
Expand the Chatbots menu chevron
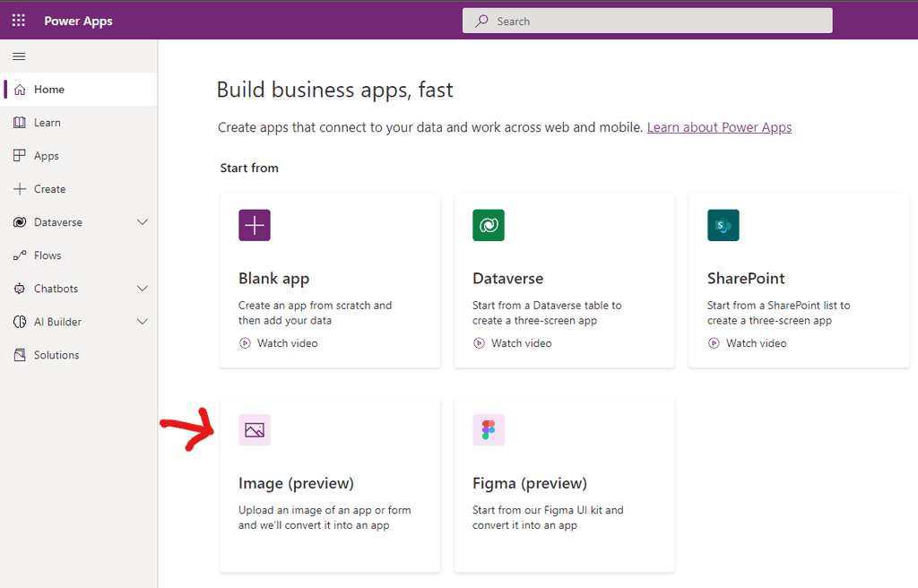[x=143, y=288]
